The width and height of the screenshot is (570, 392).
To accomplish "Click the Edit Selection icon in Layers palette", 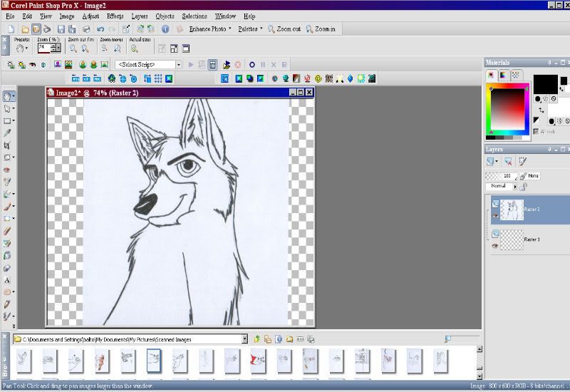I will (522, 162).
